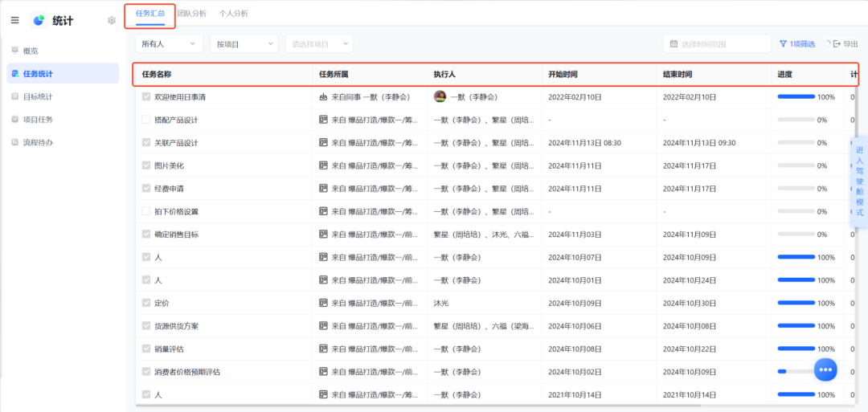
Task: Toggle checkbox for 关联产品设计
Action: (146, 143)
